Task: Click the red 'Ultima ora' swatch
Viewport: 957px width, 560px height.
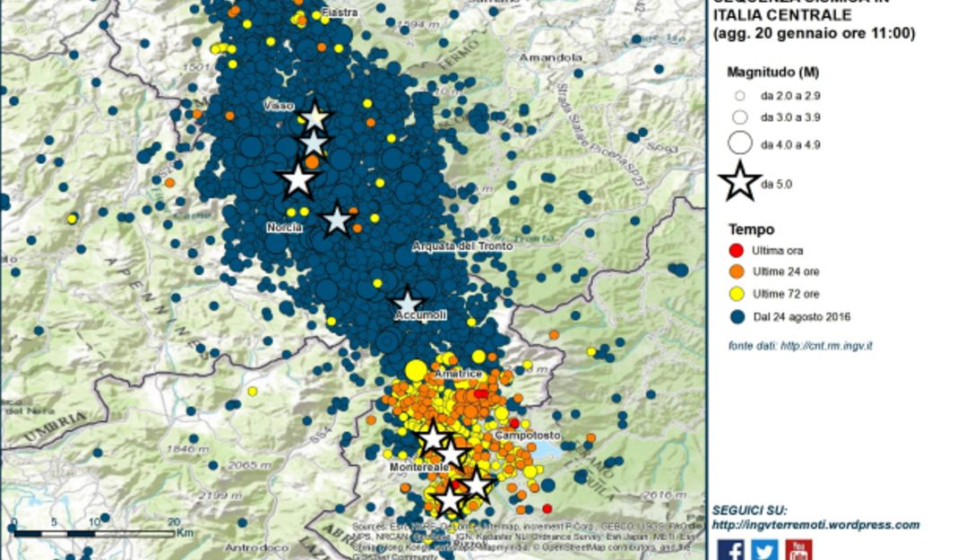Action: pos(737,250)
